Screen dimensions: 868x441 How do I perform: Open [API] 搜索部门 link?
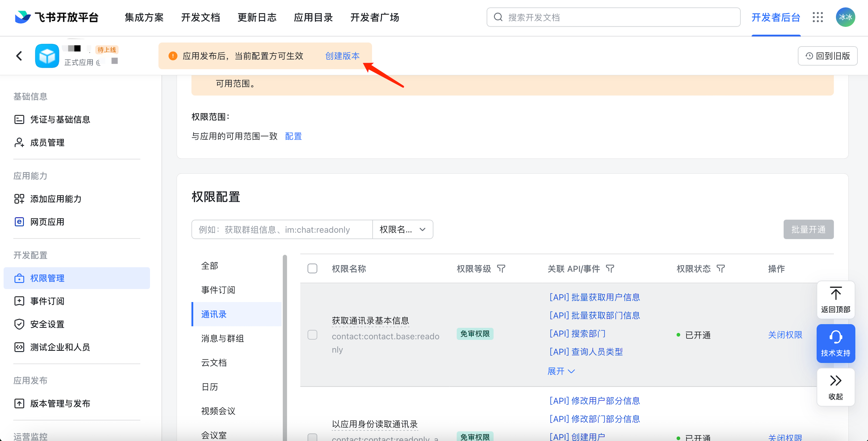(x=577, y=334)
